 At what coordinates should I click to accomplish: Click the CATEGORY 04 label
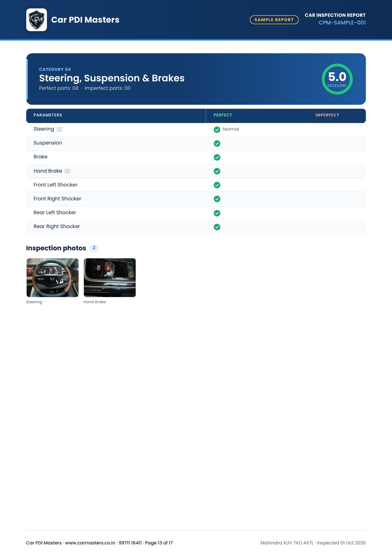tap(55, 69)
